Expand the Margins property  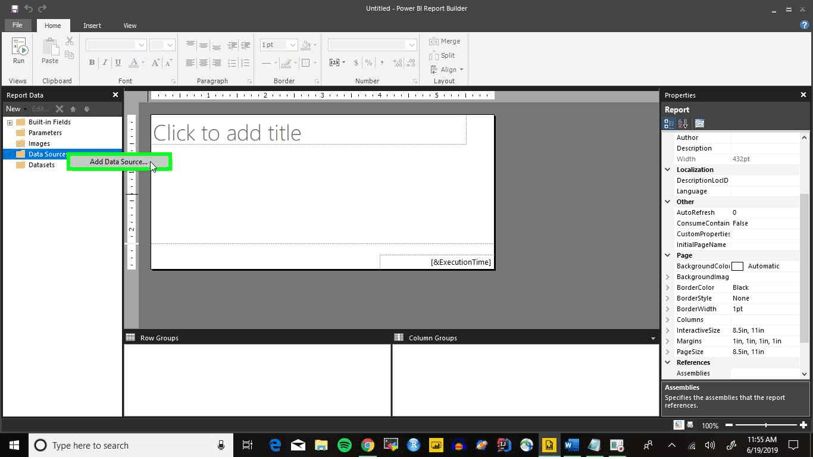[x=668, y=341]
